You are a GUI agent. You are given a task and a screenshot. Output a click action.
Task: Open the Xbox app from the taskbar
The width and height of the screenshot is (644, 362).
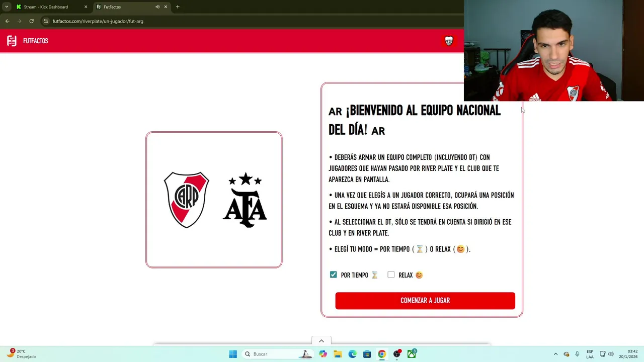click(412, 354)
